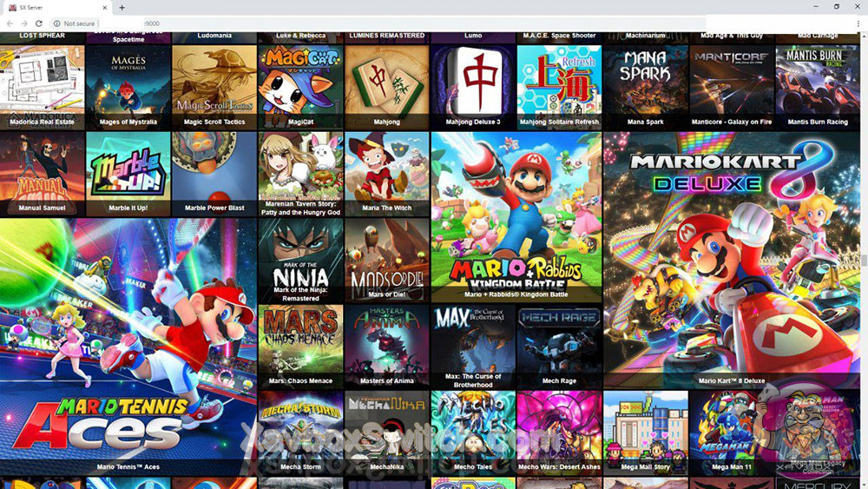Select Mahjong Deluxe 3 cover

coord(473,87)
